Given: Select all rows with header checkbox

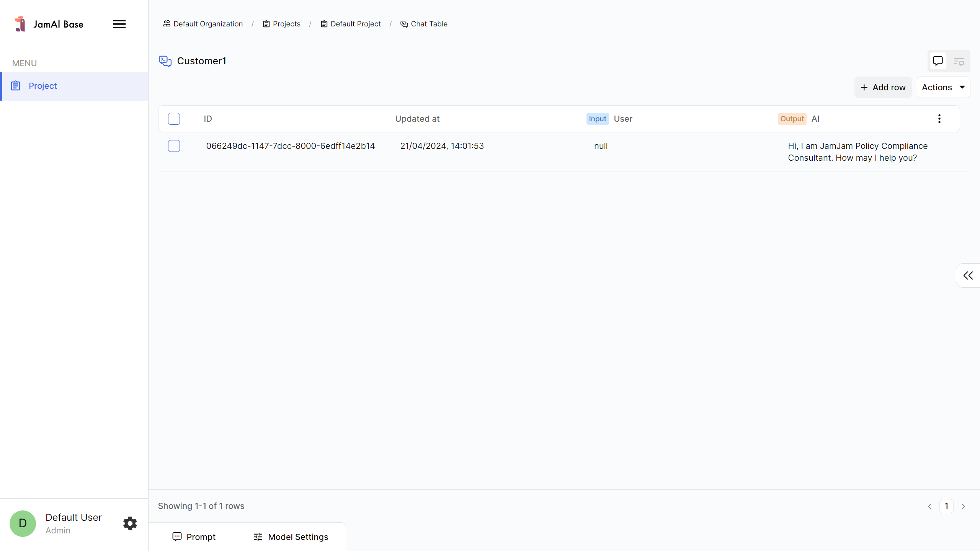Looking at the screenshot, I should [174, 119].
